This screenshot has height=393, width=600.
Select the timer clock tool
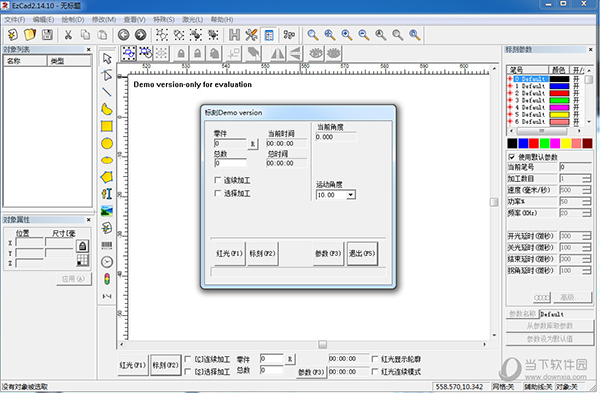pos(107,262)
